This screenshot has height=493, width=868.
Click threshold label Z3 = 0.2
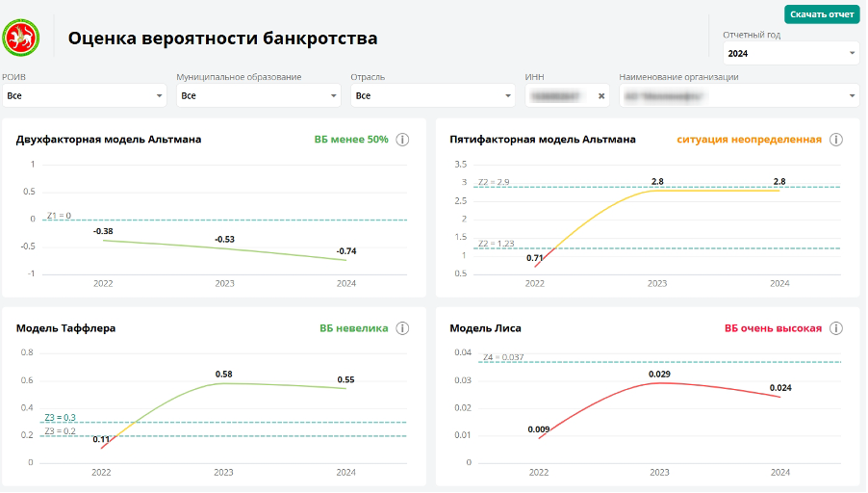click(61, 431)
